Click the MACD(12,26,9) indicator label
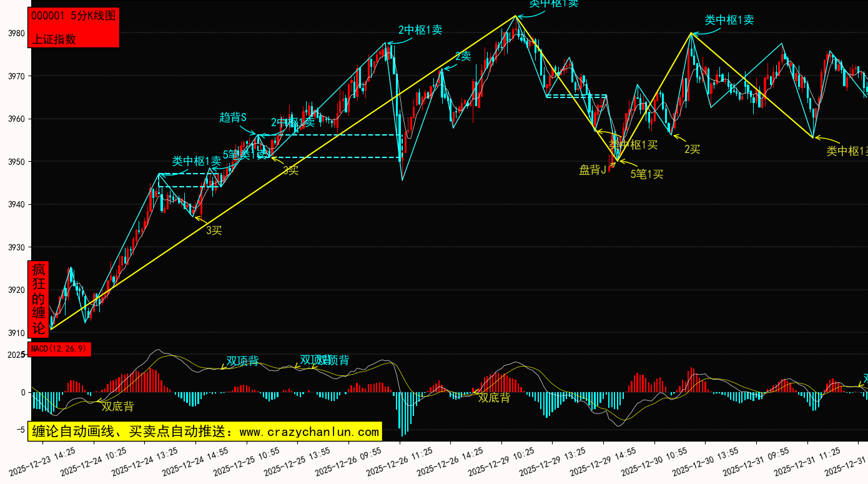 (x=59, y=348)
